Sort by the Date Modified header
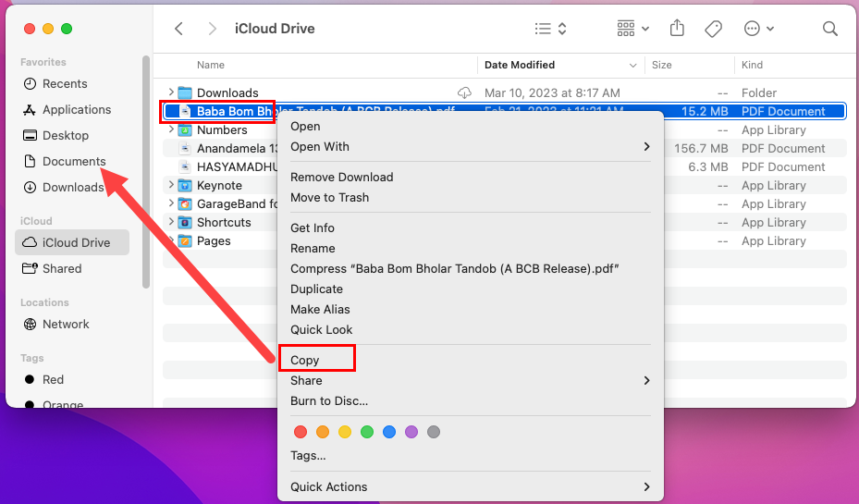859x504 pixels. tap(520, 65)
